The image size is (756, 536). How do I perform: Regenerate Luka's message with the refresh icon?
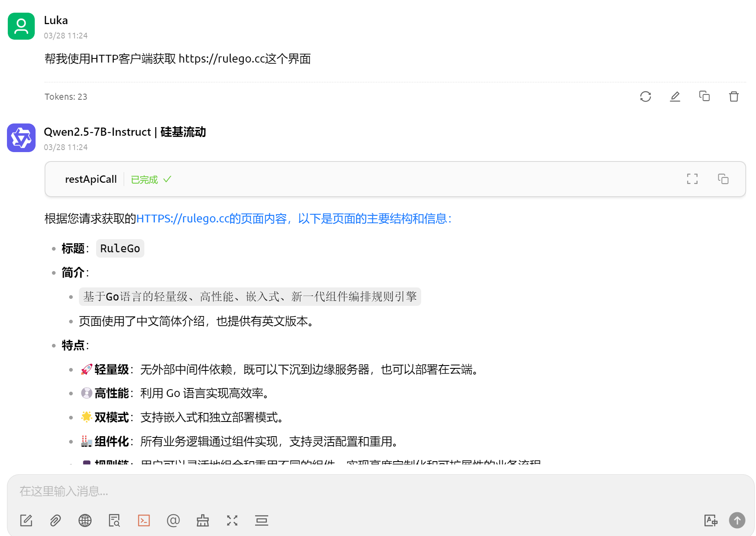tap(645, 96)
